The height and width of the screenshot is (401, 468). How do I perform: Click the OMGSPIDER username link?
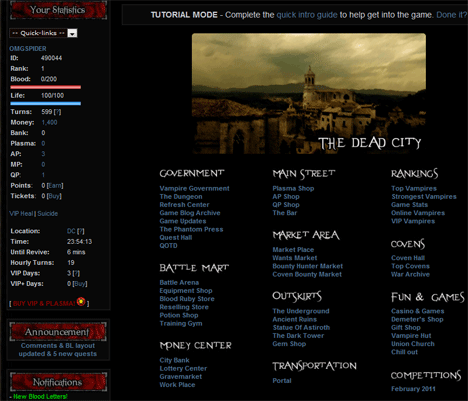tap(28, 49)
